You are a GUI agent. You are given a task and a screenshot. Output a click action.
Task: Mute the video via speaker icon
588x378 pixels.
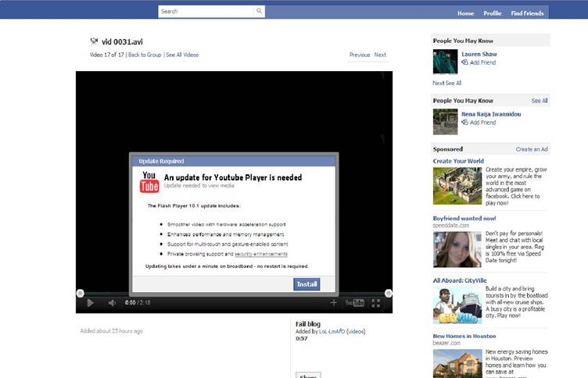click(x=112, y=303)
